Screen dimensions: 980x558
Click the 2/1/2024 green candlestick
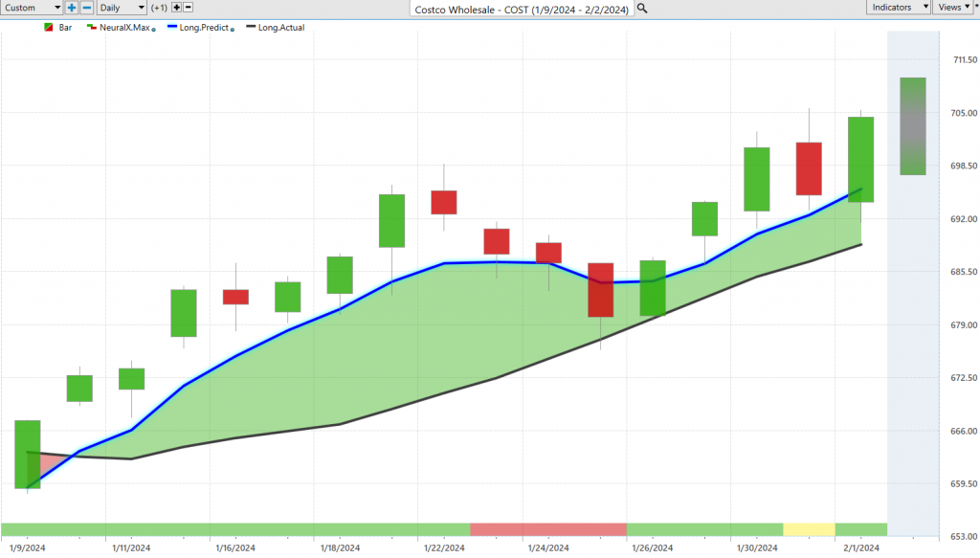click(860, 159)
